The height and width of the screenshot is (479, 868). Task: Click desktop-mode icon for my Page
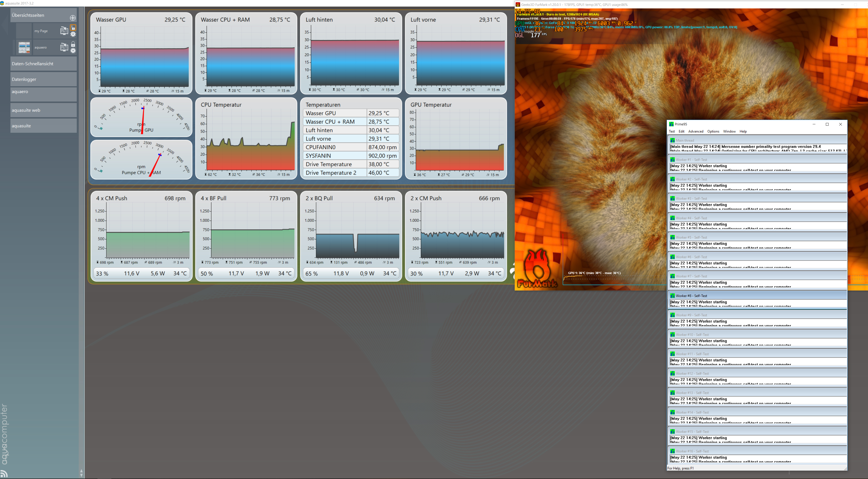coord(64,31)
